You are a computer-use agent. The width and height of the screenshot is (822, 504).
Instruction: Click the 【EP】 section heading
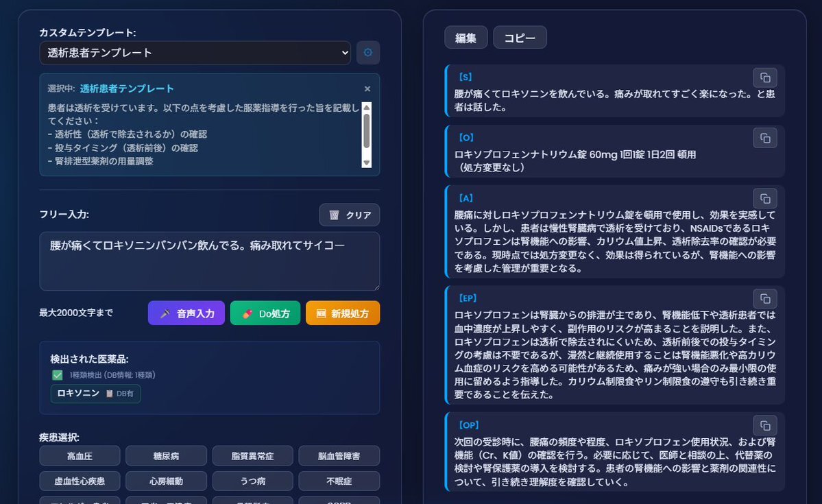click(x=467, y=298)
